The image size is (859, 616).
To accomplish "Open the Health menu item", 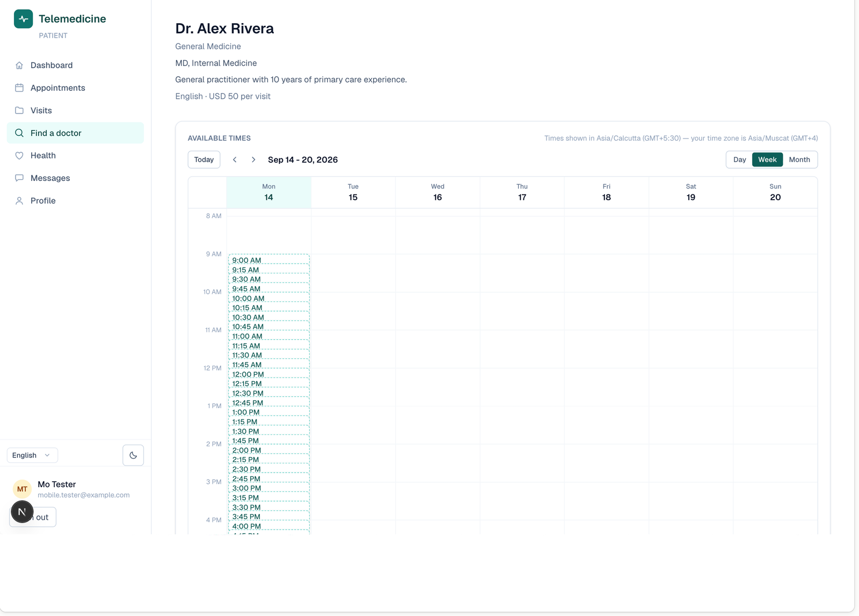I will tap(75, 155).
